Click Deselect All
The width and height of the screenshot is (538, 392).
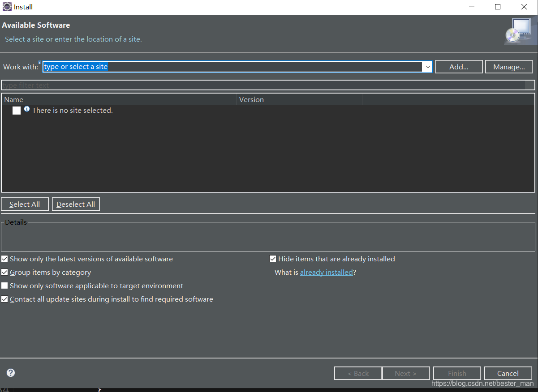[x=76, y=204]
